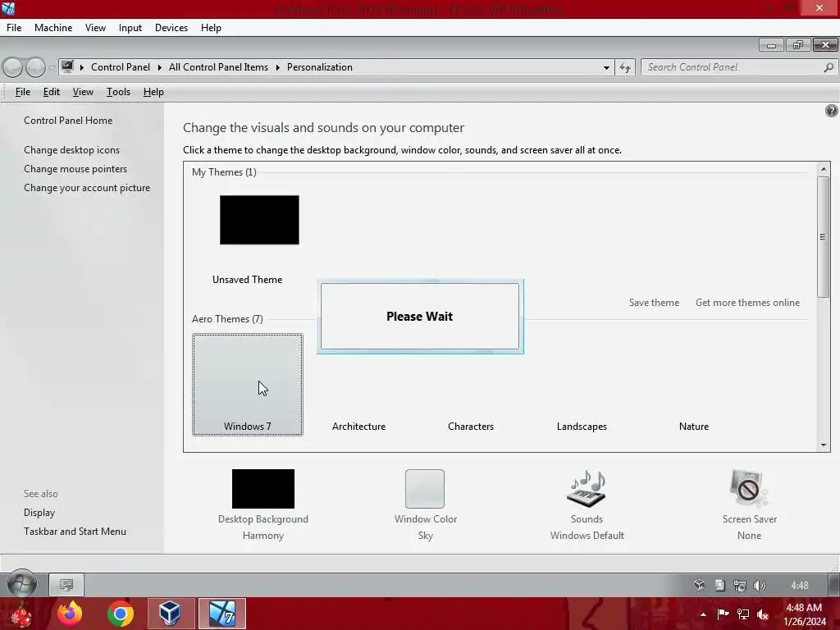
Task: Click the Forward navigation button
Action: click(35, 67)
